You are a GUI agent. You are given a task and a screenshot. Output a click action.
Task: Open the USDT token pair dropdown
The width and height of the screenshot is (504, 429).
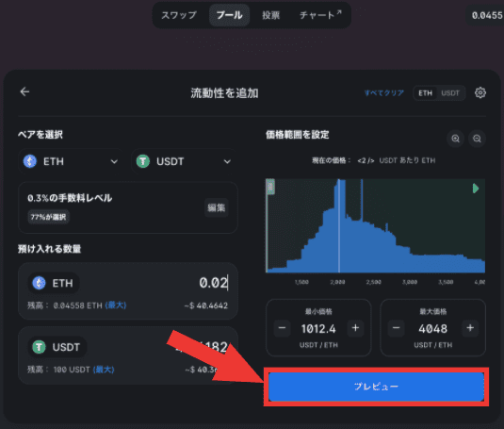point(185,161)
